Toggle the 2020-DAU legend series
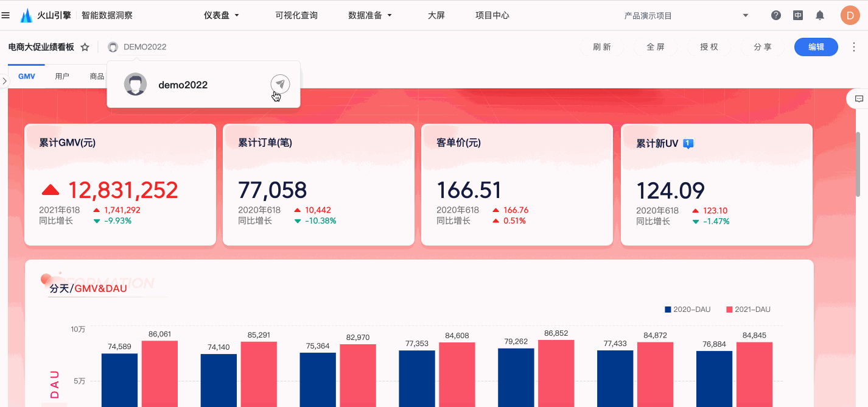Viewport: 868px width, 407px height. click(x=688, y=310)
